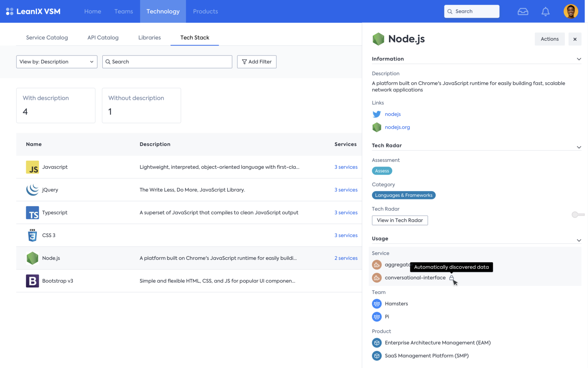Click the Hamsters team icon
The width and height of the screenshot is (588, 368).
pos(377,304)
